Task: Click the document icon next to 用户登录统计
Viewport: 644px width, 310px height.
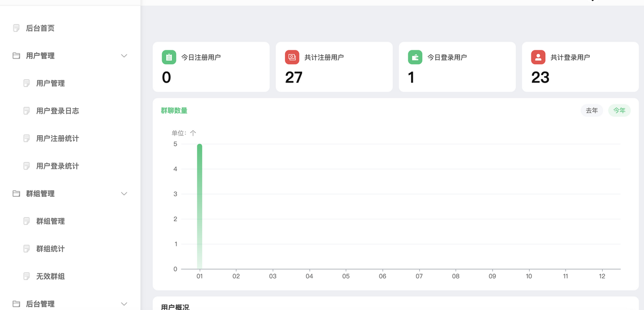Action: click(x=26, y=166)
